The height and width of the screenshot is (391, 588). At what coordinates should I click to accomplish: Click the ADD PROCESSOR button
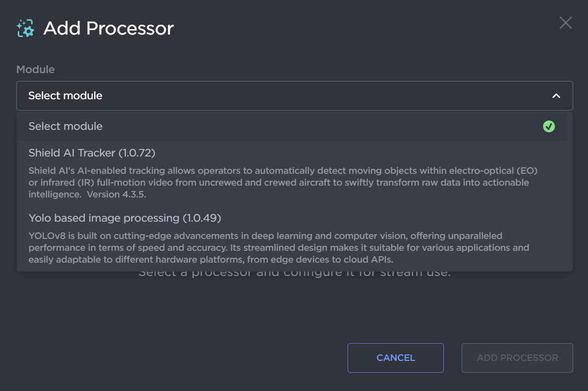pos(517,358)
